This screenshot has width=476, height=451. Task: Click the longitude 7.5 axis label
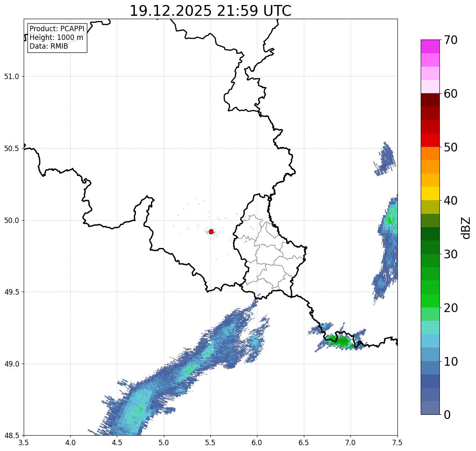397,442
